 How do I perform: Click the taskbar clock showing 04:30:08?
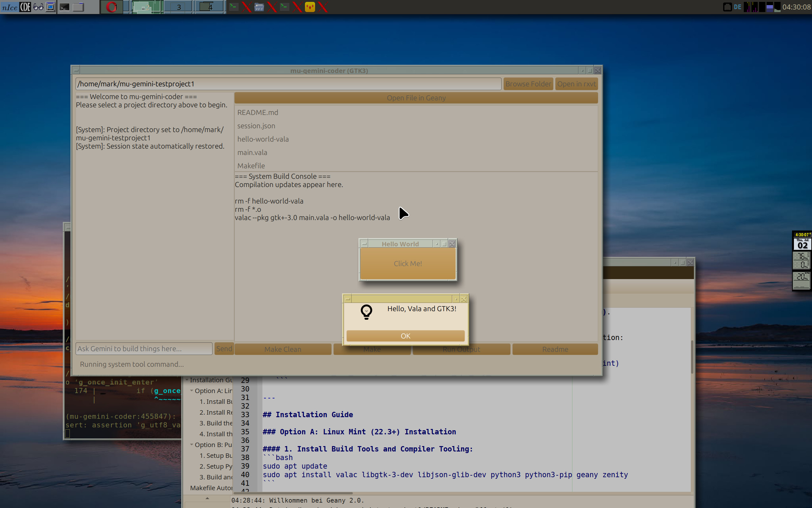click(796, 7)
